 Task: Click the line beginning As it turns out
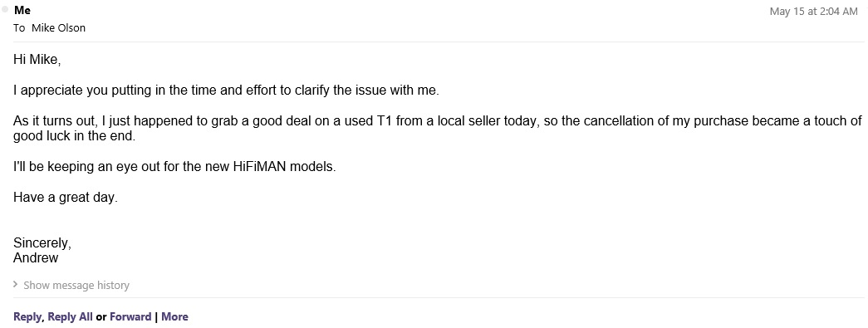tap(437, 121)
